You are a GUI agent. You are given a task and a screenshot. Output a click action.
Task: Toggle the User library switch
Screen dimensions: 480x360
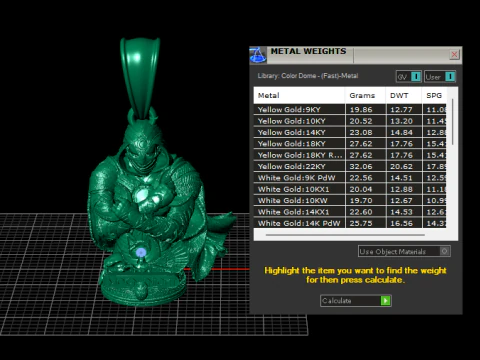440,77
